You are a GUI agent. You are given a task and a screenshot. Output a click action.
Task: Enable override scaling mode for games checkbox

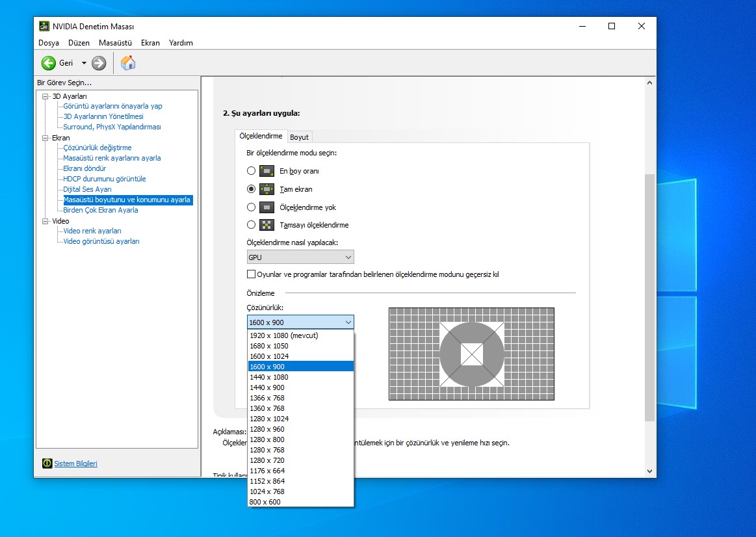tap(251, 274)
